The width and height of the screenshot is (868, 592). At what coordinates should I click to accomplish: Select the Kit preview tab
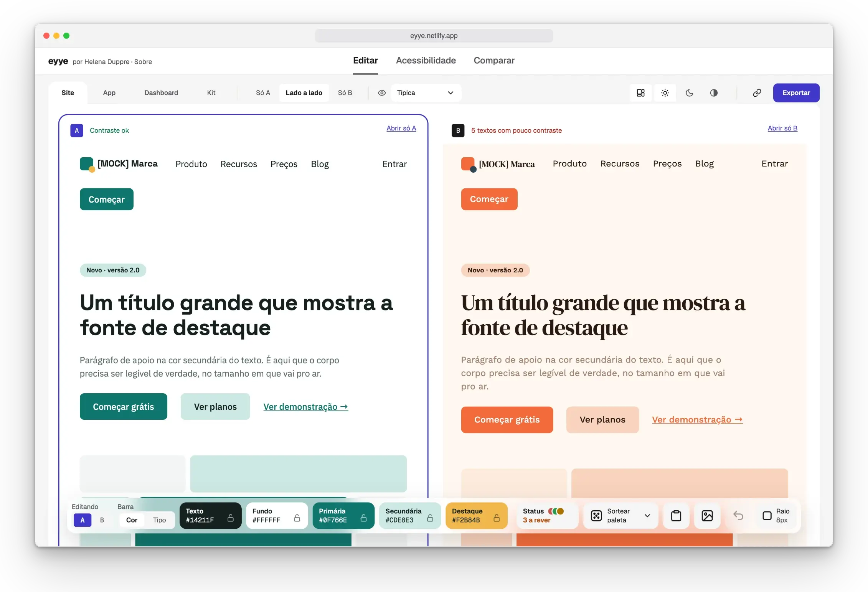tap(211, 93)
